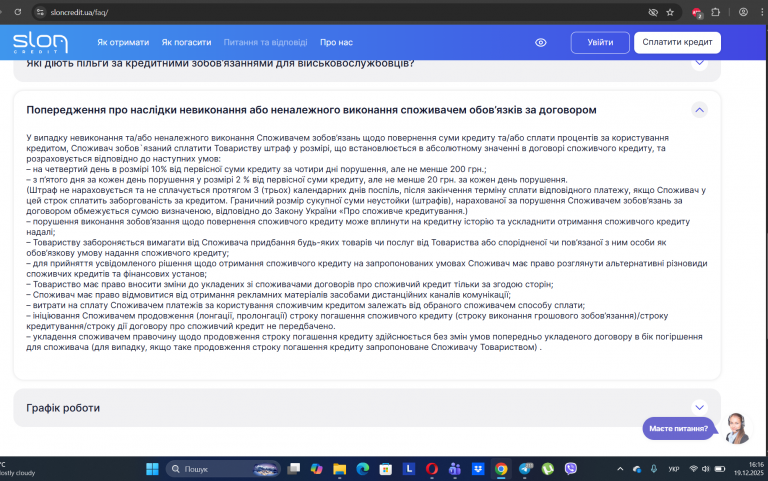
Task: Open the 'Про нас' menu item
Action: coord(336,43)
